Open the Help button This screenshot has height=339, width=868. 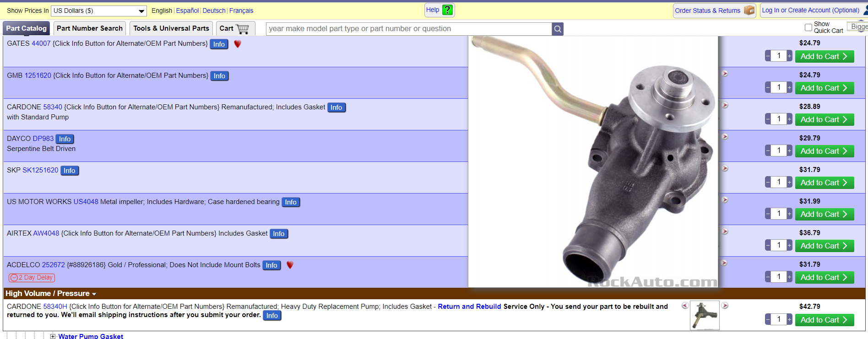tap(439, 10)
